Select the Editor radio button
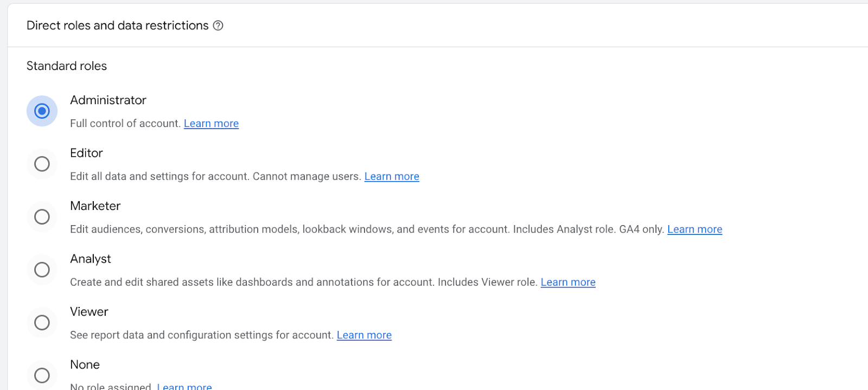868x390 pixels. [42, 164]
